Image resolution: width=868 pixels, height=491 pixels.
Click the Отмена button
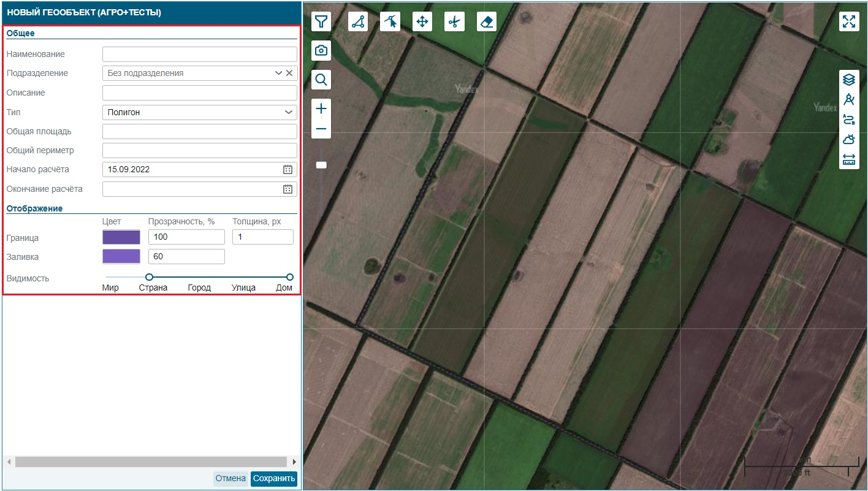(x=230, y=479)
